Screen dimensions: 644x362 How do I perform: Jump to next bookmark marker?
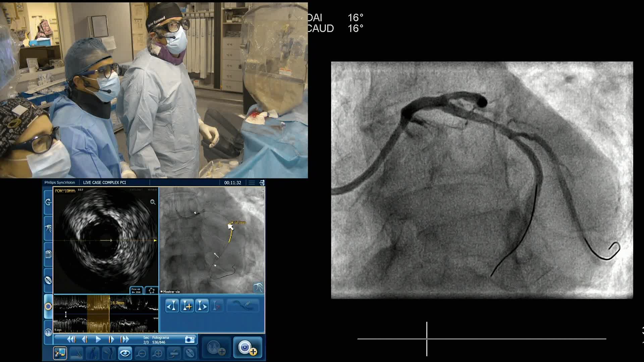202,306
